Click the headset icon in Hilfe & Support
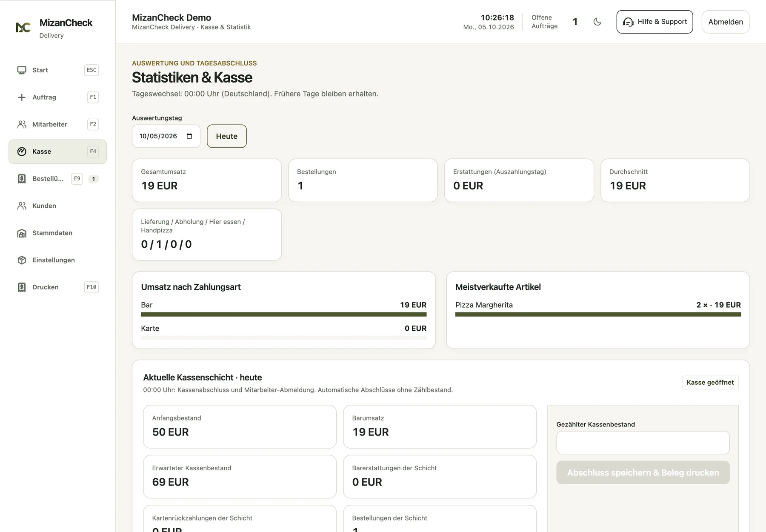766x532 pixels. pyautogui.click(x=628, y=22)
